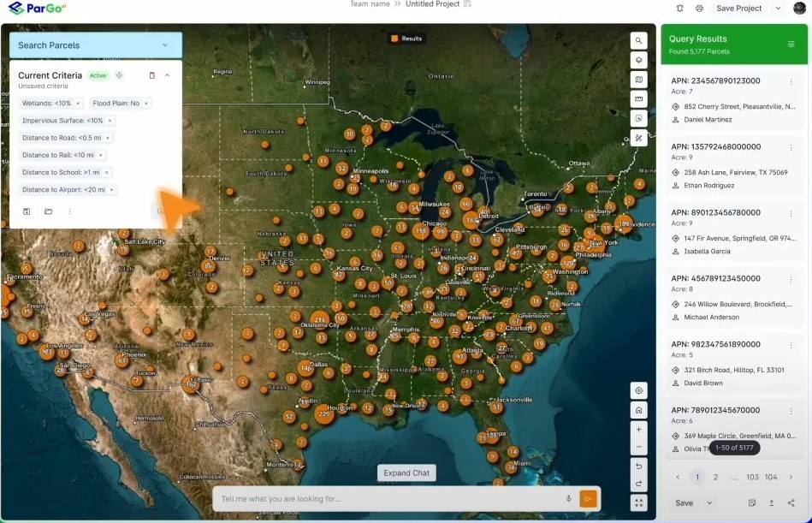
Task: Remove Distance to Airport criteria chip
Action: coord(111,190)
